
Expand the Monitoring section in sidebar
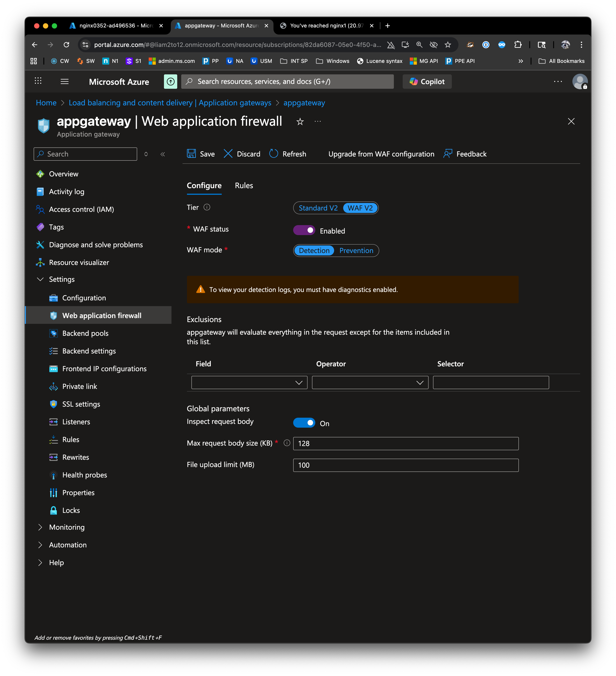(x=67, y=527)
